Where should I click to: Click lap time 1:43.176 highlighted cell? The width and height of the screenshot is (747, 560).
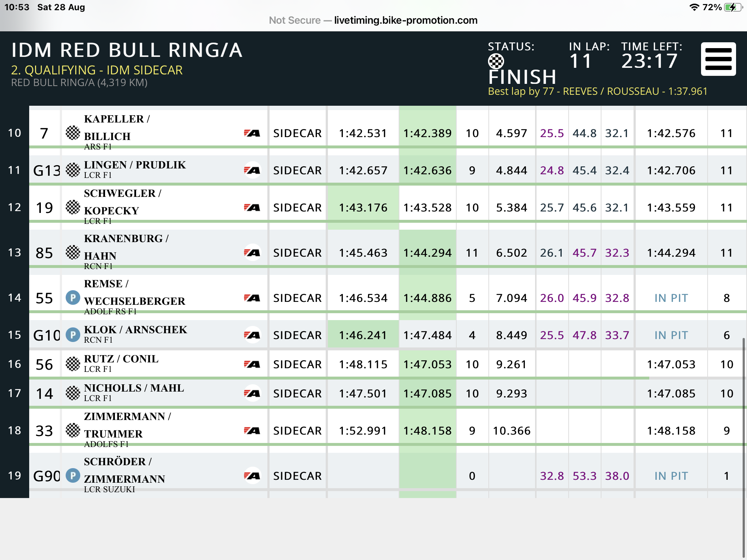(x=363, y=207)
